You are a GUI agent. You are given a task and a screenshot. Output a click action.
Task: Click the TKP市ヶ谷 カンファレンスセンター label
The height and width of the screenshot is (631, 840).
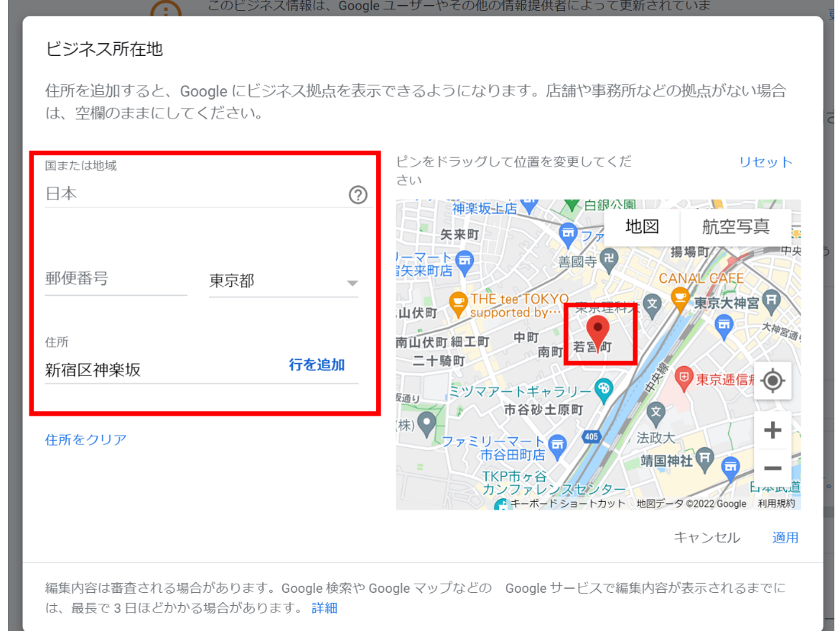tap(553, 482)
